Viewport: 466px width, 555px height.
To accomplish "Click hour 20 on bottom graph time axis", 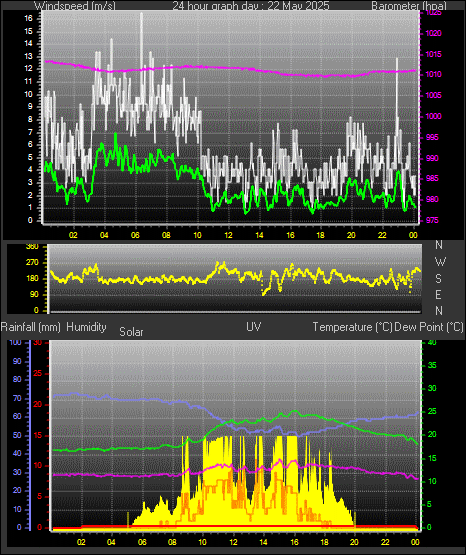I will [354, 542].
